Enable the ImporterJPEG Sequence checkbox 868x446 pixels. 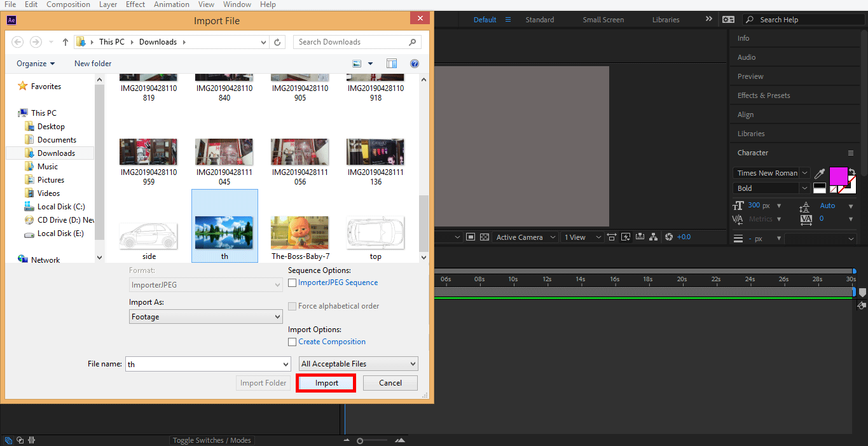(292, 283)
